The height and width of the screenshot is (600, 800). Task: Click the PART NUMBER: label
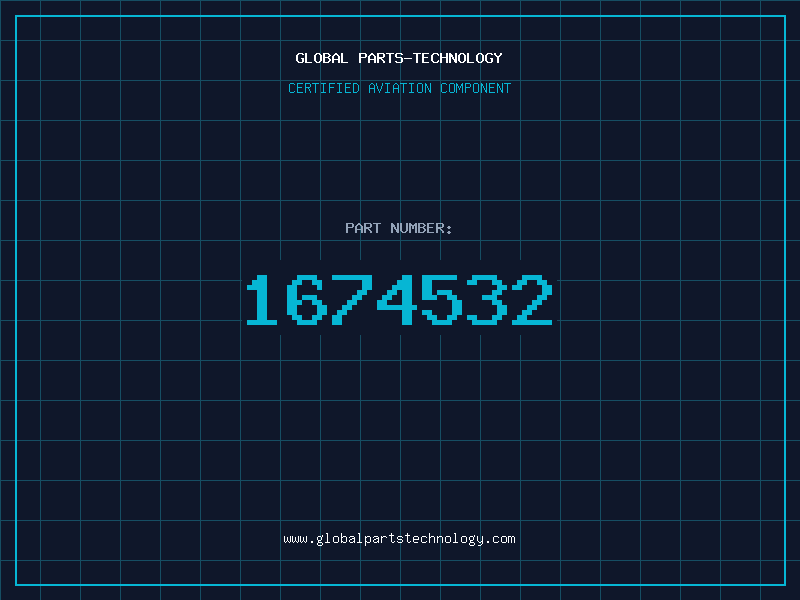[399, 228]
